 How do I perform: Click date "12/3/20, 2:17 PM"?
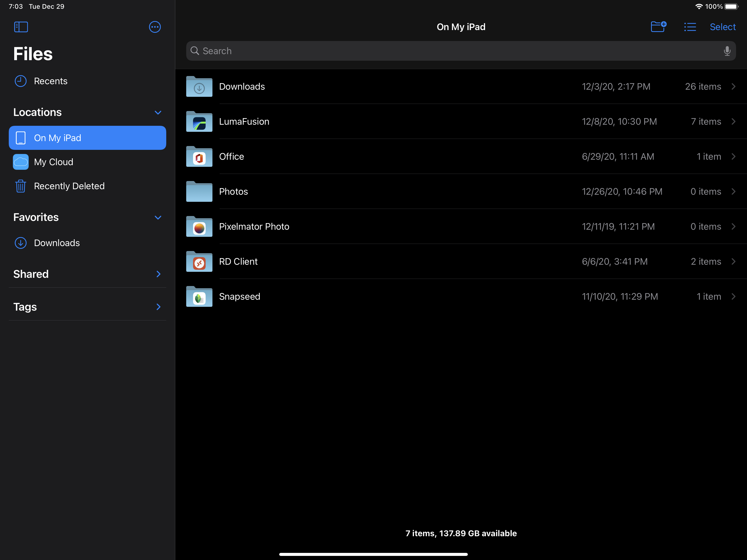(616, 86)
